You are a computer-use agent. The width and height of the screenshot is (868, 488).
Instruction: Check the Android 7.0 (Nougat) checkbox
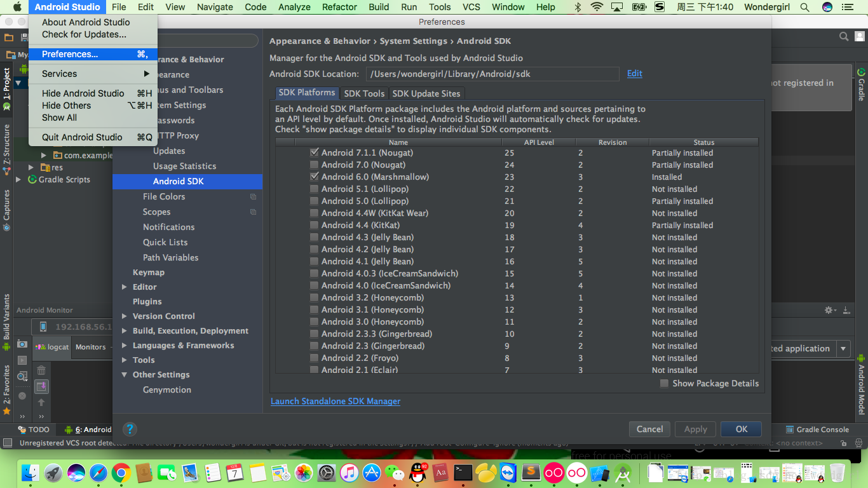pos(314,165)
